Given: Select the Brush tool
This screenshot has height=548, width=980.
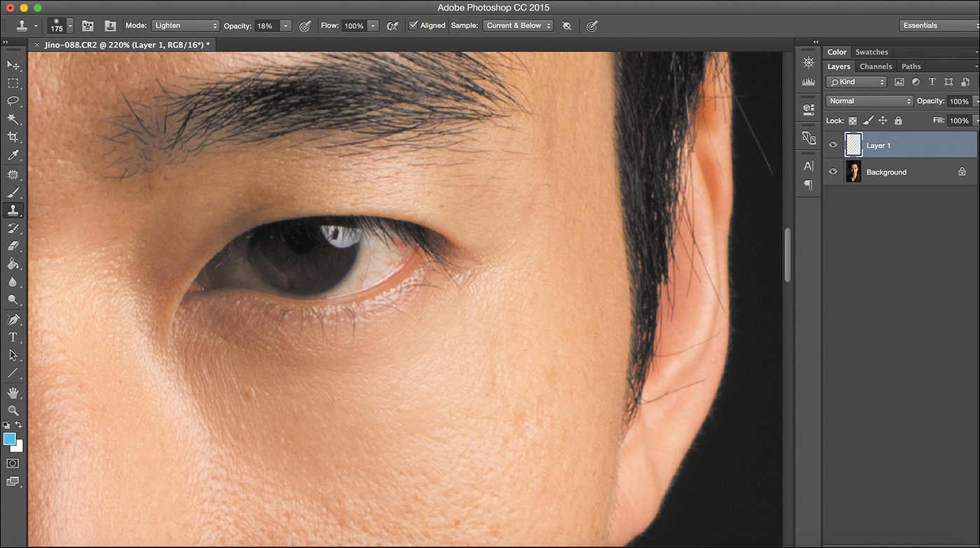Looking at the screenshot, I should pyautogui.click(x=13, y=192).
